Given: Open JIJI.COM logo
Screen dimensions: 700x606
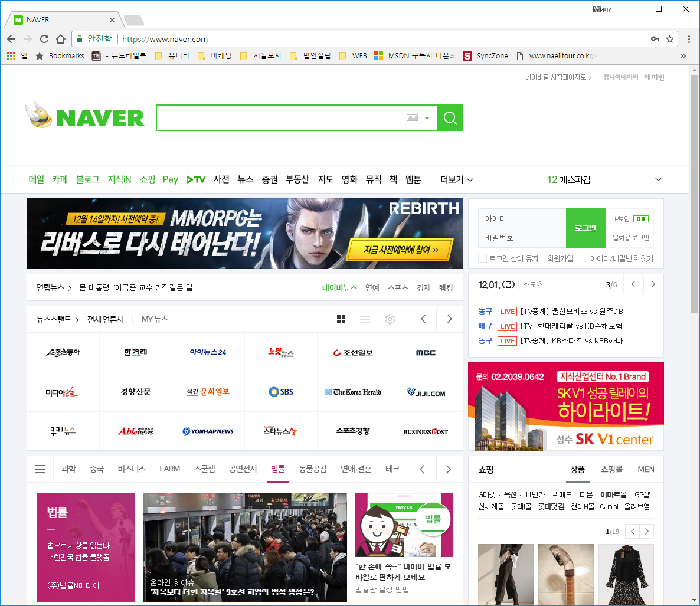Looking at the screenshot, I should click(x=426, y=392).
